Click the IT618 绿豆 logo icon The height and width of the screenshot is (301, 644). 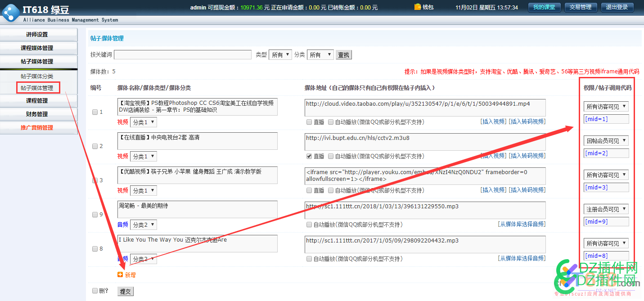[x=10, y=12]
